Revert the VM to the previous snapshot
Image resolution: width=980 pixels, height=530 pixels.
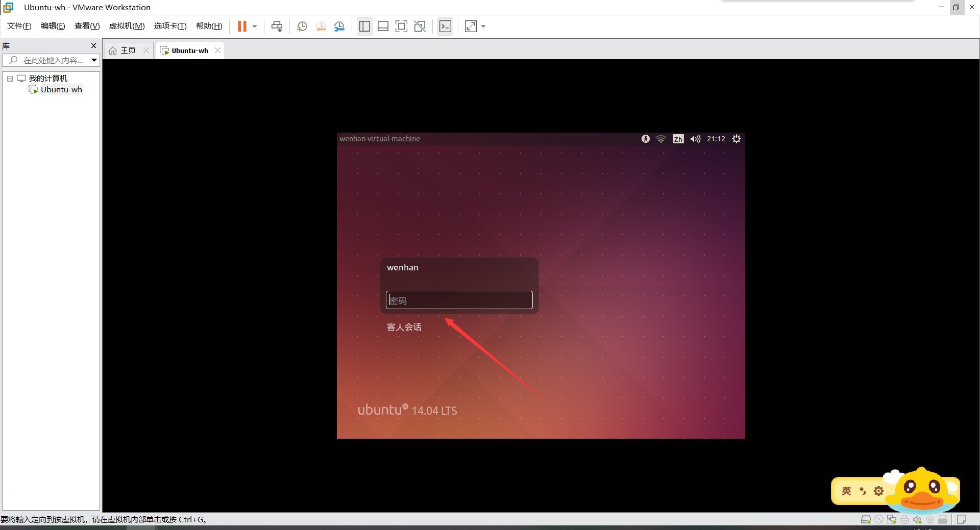[321, 27]
